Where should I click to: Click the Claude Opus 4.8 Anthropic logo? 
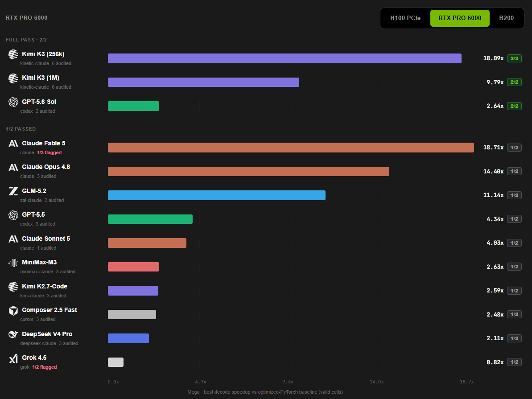(x=13, y=167)
